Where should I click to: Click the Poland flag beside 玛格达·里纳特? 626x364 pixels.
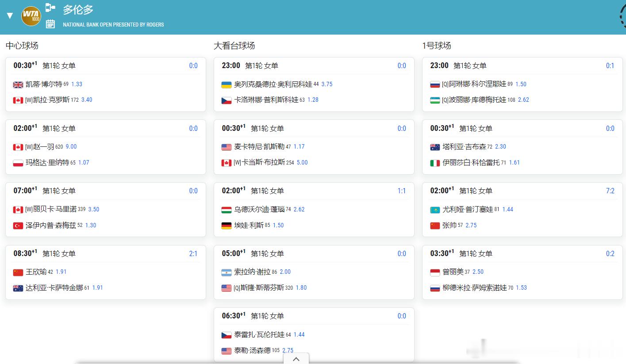click(18, 163)
